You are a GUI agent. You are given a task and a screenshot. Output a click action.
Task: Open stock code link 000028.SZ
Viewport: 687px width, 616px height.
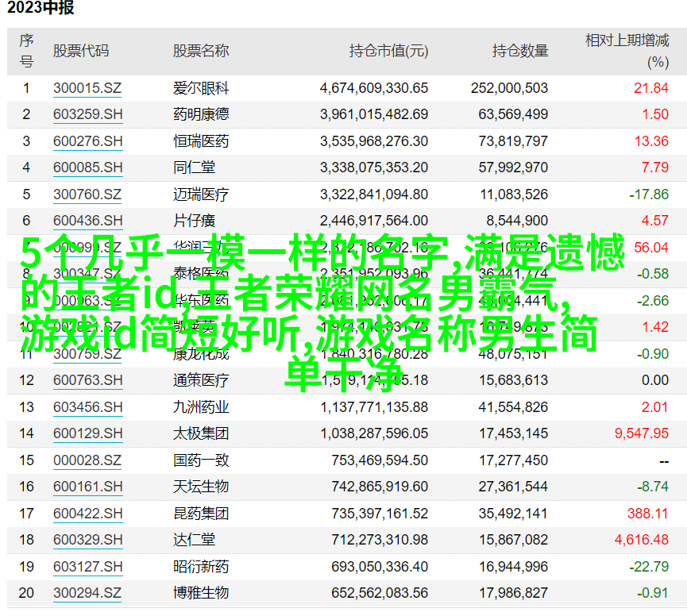pos(87,460)
